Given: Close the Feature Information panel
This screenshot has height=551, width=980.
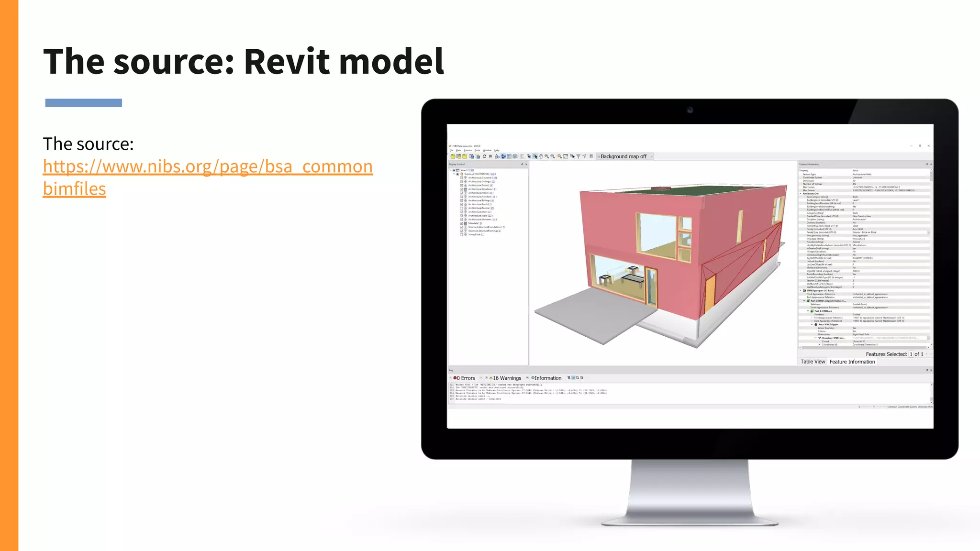Looking at the screenshot, I should pos(931,164).
